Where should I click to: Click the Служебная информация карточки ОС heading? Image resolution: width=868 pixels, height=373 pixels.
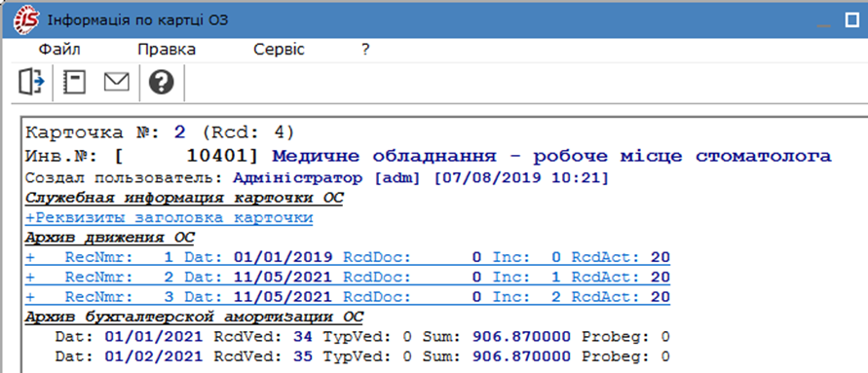point(184,198)
